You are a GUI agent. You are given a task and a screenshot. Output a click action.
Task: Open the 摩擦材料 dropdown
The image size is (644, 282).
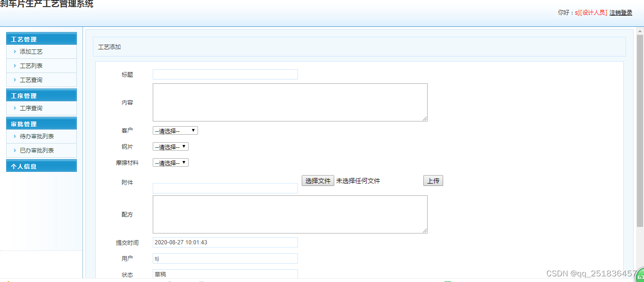(171, 163)
